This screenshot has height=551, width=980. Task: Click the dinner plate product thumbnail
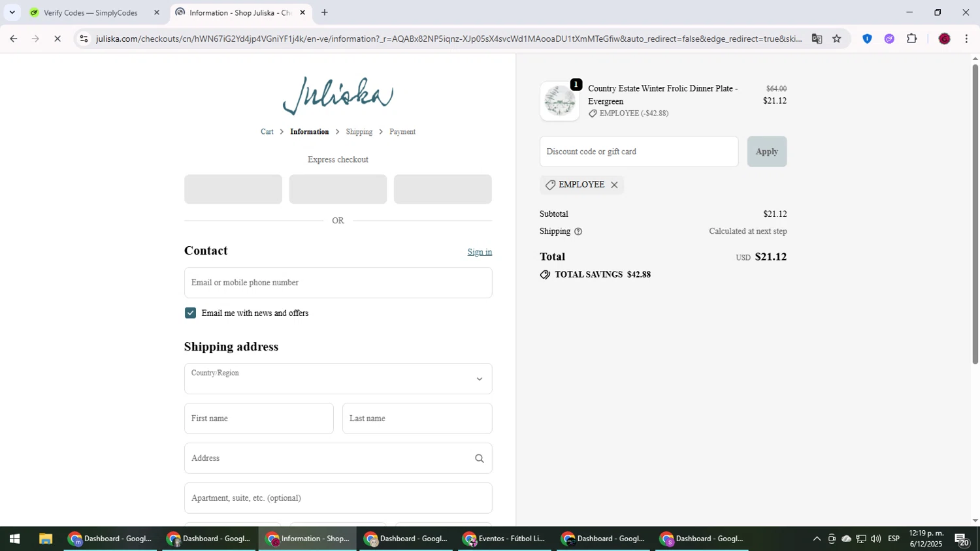point(560,101)
